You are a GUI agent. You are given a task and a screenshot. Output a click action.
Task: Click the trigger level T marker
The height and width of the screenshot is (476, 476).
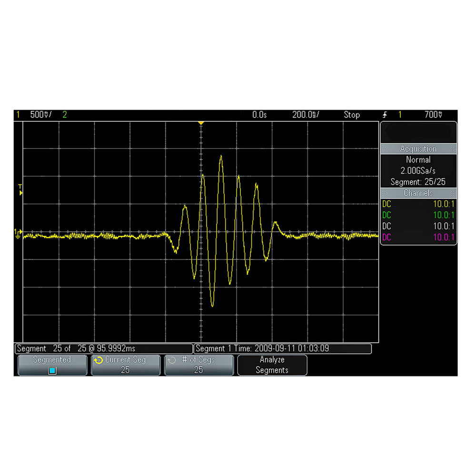tap(20, 189)
